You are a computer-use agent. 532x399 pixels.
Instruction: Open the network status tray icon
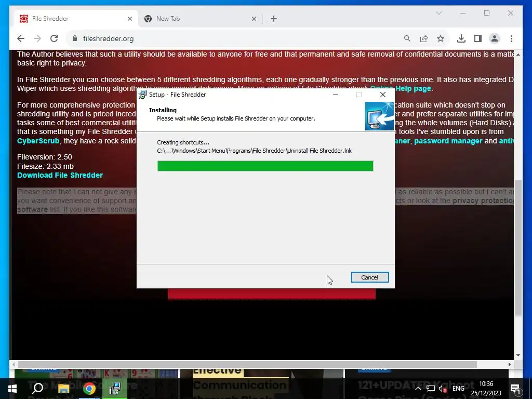pos(431,389)
